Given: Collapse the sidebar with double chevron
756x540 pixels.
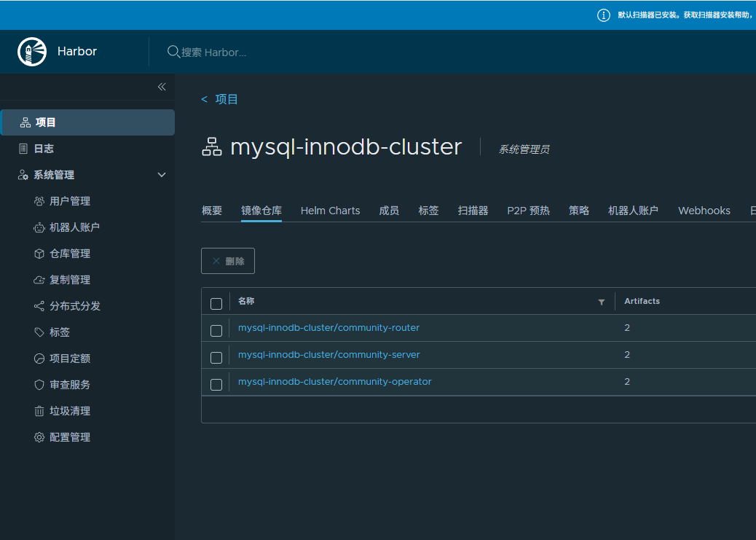Looking at the screenshot, I should pyautogui.click(x=162, y=87).
